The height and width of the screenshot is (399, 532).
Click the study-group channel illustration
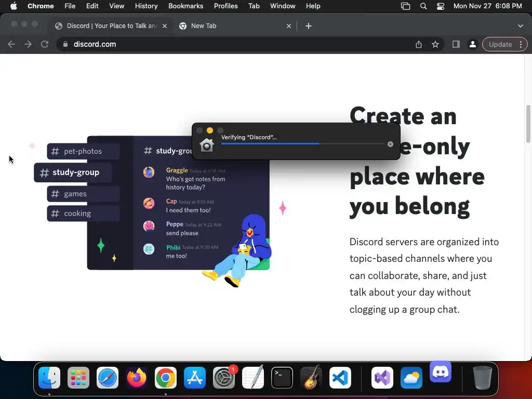(73, 172)
